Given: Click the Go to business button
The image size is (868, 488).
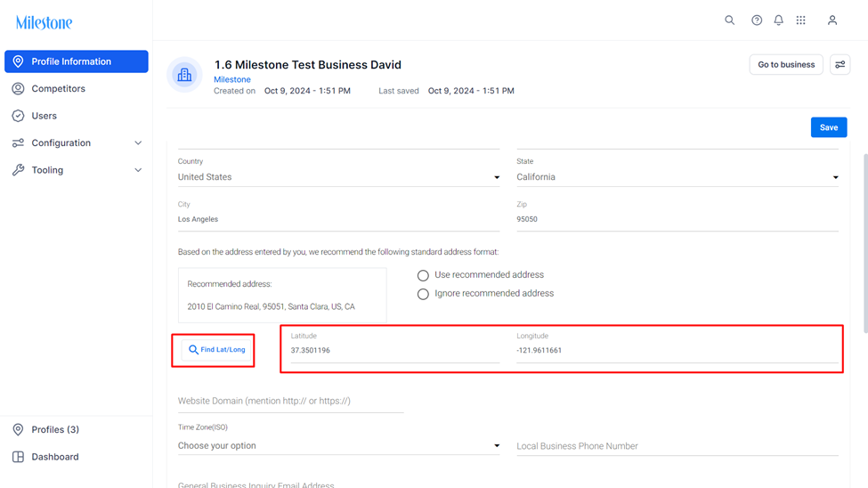Looking at the screenshot, I should (786, 65).
